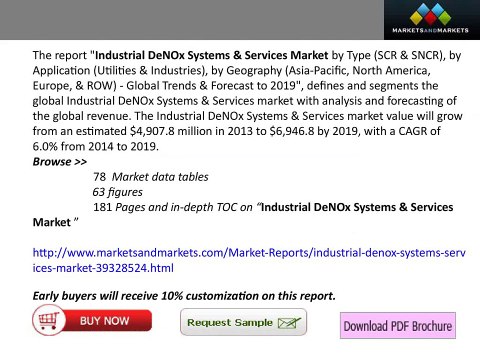
Task: Click the shopping cart icon
Action: [48, 321]
